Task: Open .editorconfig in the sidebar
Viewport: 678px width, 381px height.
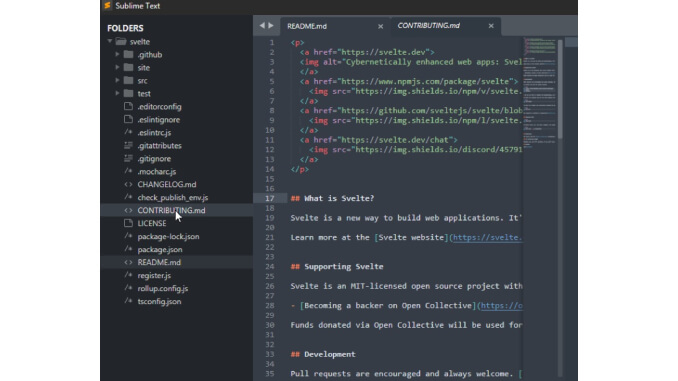Action: tap(160, 107)
